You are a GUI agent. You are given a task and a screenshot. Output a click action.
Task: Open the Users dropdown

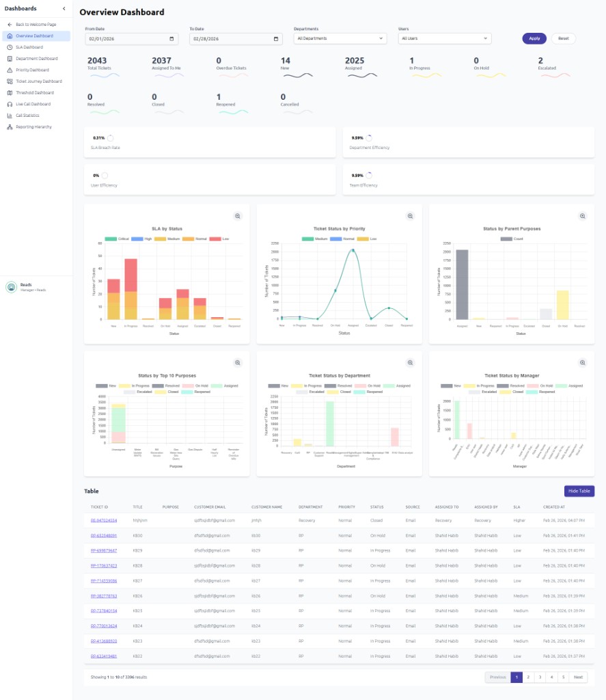[x=444, y=39]
